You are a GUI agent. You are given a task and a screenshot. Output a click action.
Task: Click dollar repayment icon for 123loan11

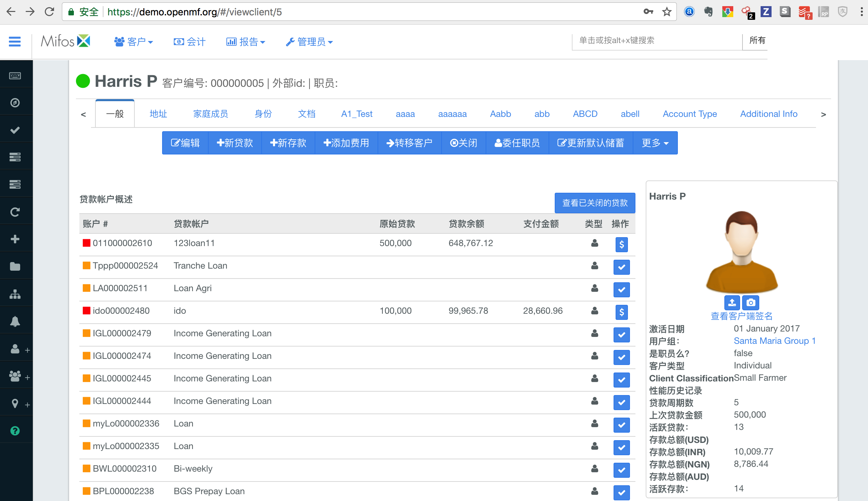pyautogui.click(x=621, y=244)
